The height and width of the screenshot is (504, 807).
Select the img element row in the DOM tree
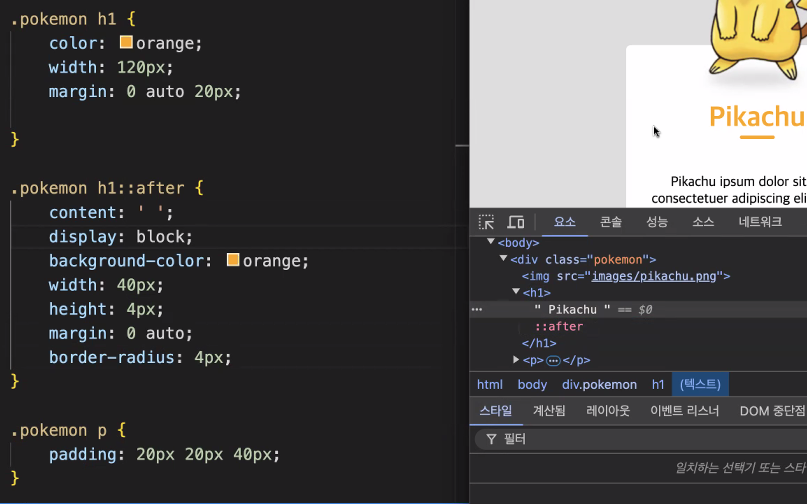tap(626, 276)
